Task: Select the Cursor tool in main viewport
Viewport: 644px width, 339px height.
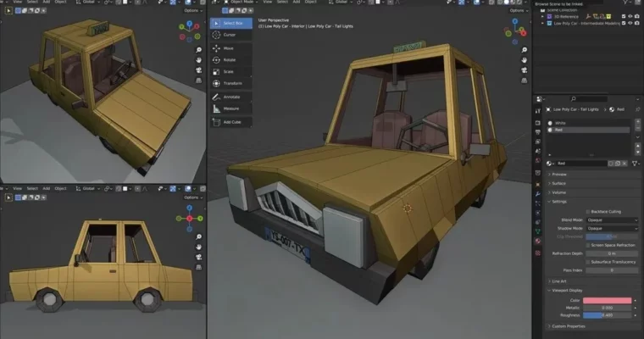Action: tap(230, 35)
